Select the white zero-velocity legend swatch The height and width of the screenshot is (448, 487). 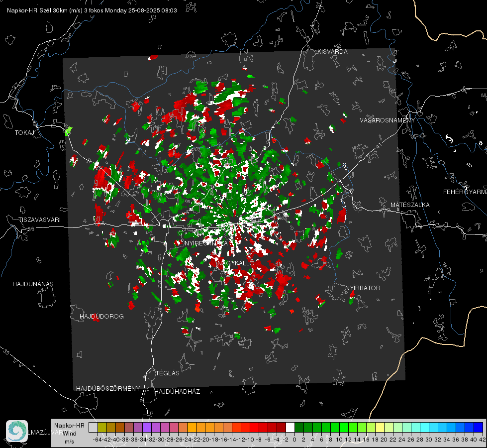pos(290,428)
